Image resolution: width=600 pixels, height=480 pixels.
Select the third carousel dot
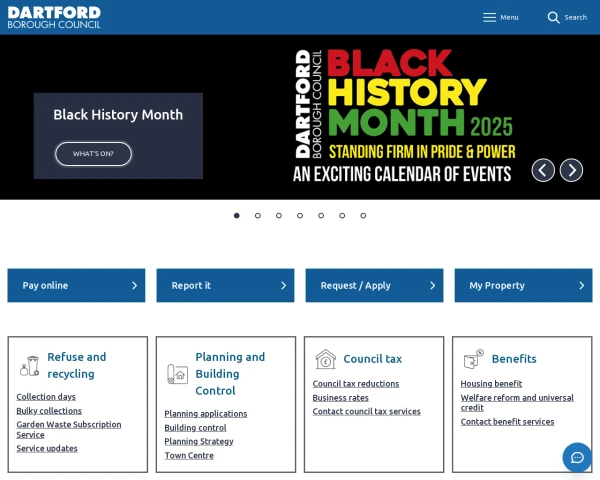pyautogui.click(x=279, y=216)
